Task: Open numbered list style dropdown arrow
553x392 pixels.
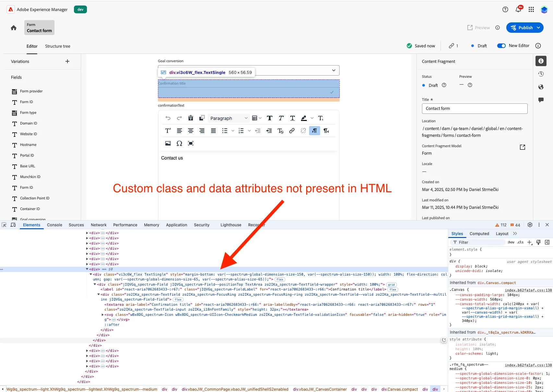Action: (x=249, y=131)
